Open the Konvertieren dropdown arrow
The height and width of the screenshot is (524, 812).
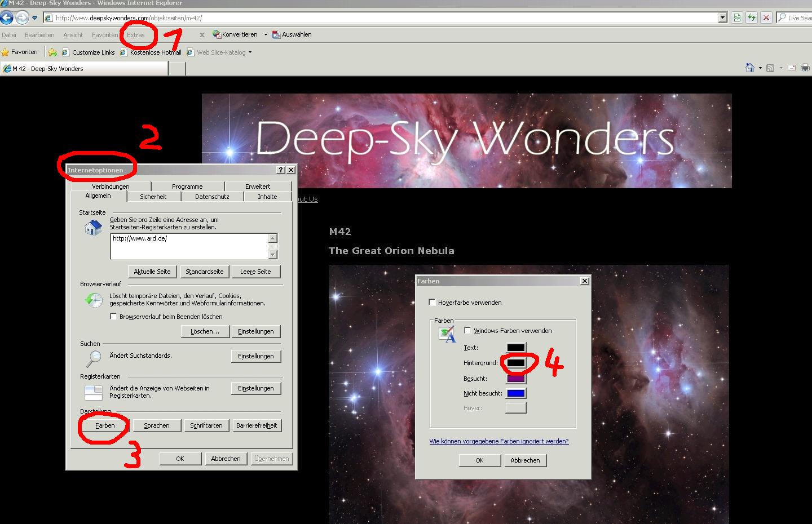[x=266, y=34]
